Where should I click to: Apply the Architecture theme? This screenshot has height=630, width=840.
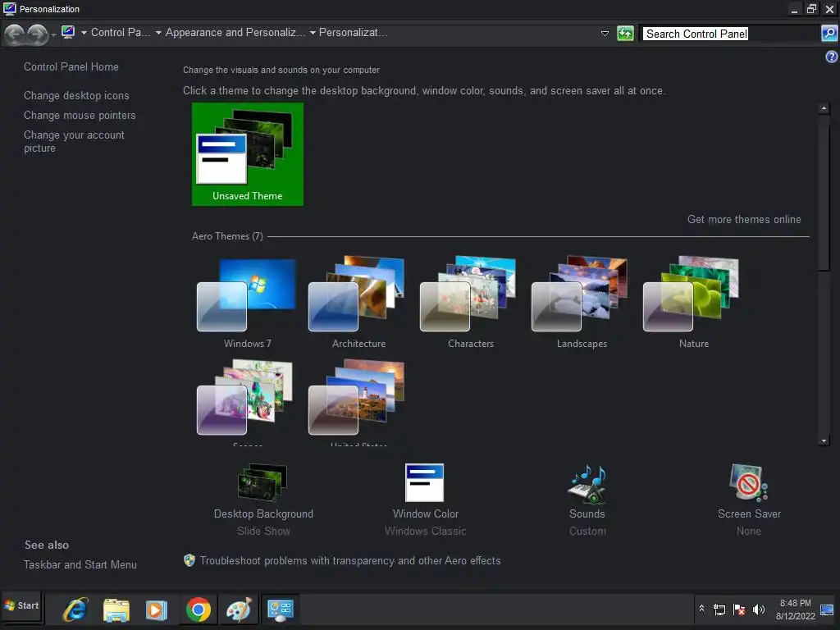[358, 303]
